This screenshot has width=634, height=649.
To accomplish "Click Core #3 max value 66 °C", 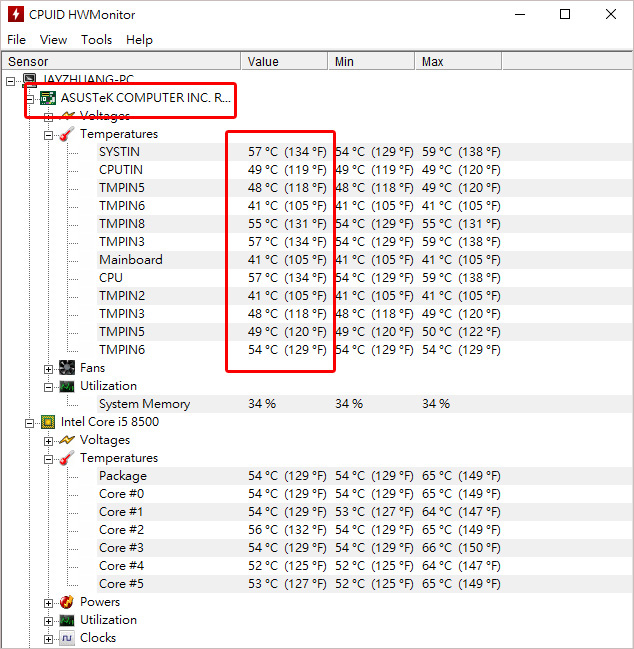I will 461,548.
